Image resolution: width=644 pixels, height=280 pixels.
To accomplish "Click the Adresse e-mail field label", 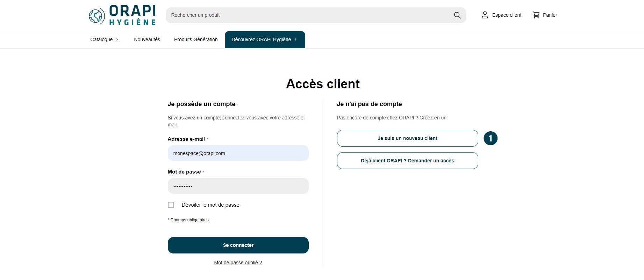I will (186, 139).
